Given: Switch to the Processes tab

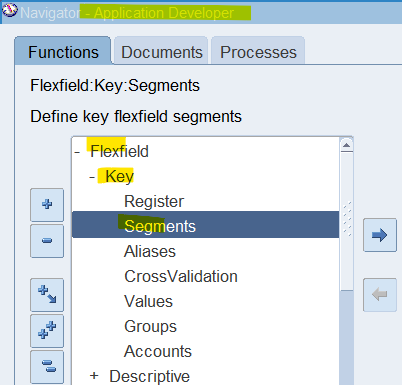Looking at the screenshot, I should tap(258, 51).
